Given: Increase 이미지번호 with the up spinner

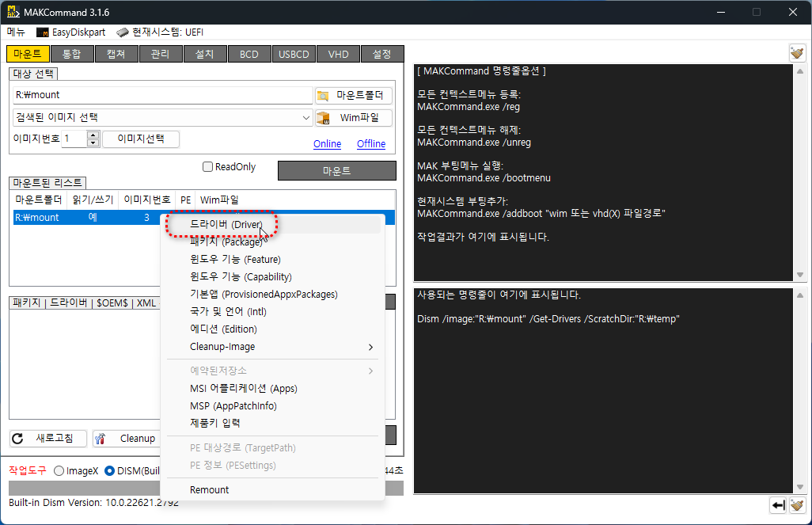Looking at the screenshot, I should [93, 135].
